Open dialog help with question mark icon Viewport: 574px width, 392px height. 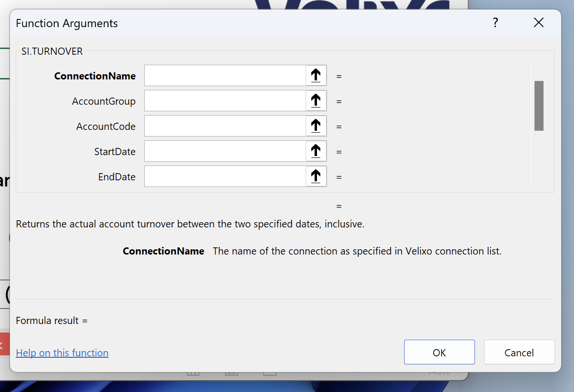(495, 23)
